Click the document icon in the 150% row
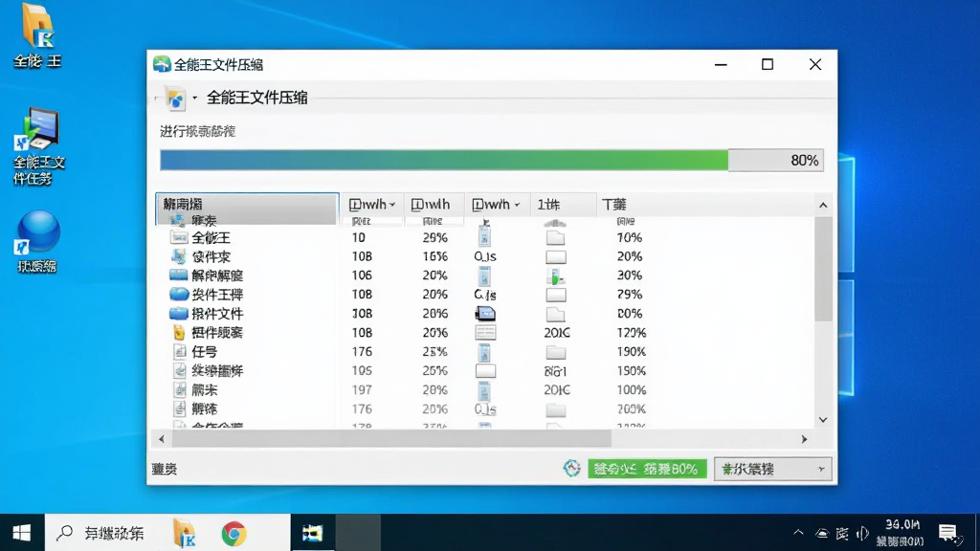The width and height of the screenshot is (980, 551). pos(180,370)
